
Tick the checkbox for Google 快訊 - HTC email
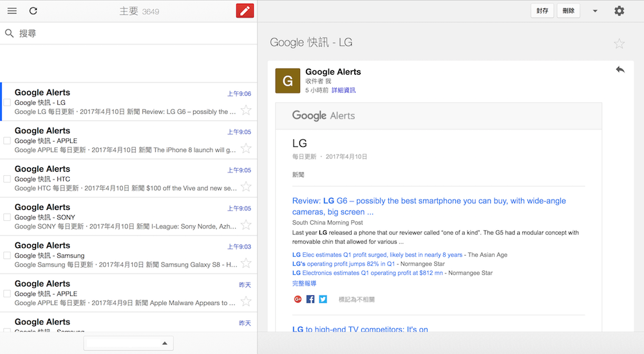7,180
